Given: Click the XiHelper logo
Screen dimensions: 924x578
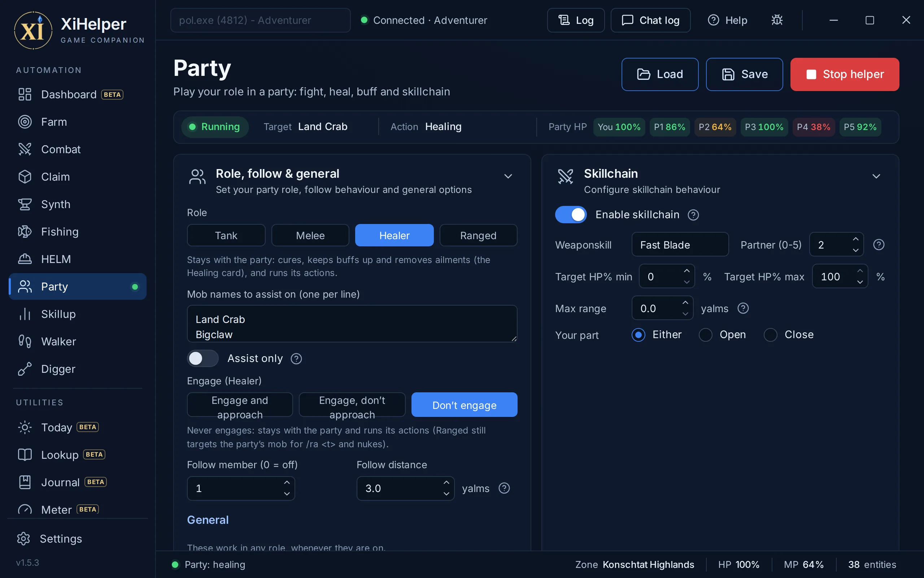Looking at the screenshot, I should 33,30.
